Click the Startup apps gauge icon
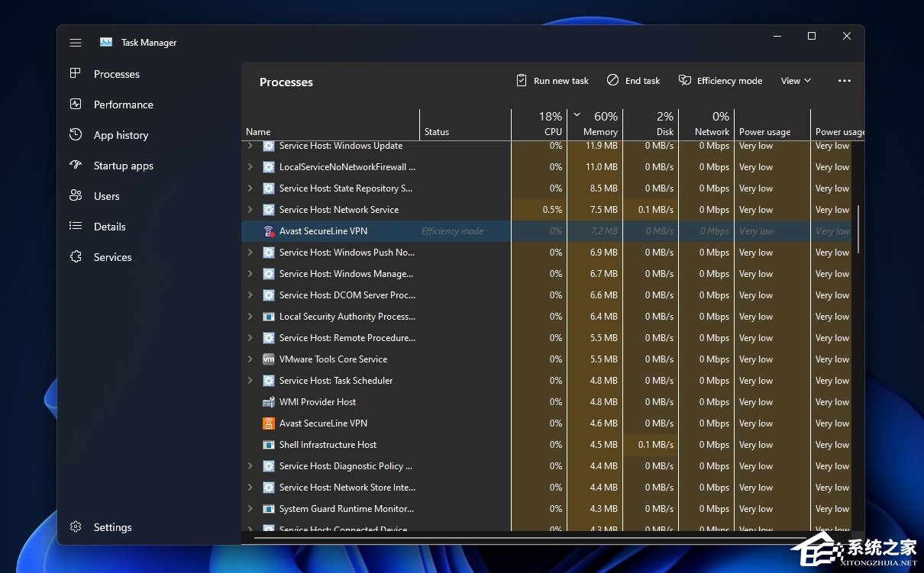Image resolution: width=924 pixels, height=573 pixels. (76, 166)
